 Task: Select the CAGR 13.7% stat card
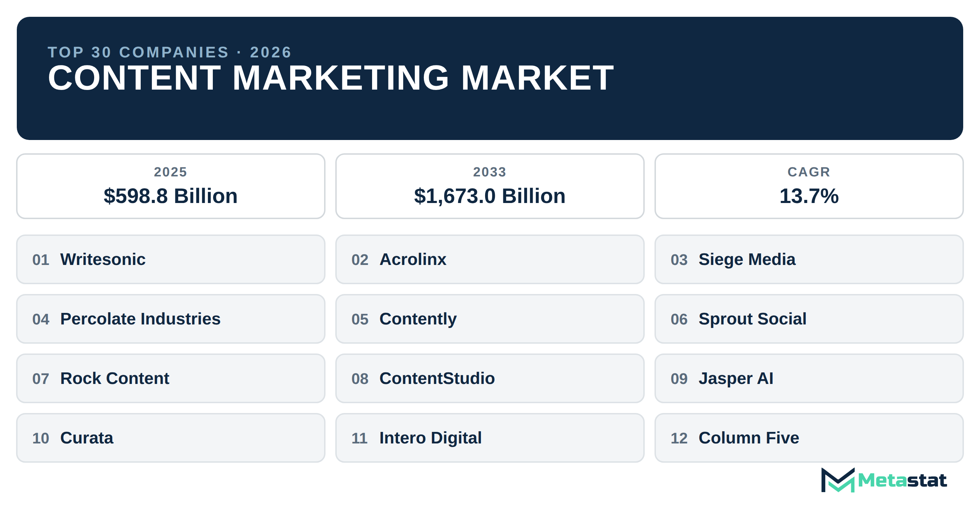coord(809,187)
